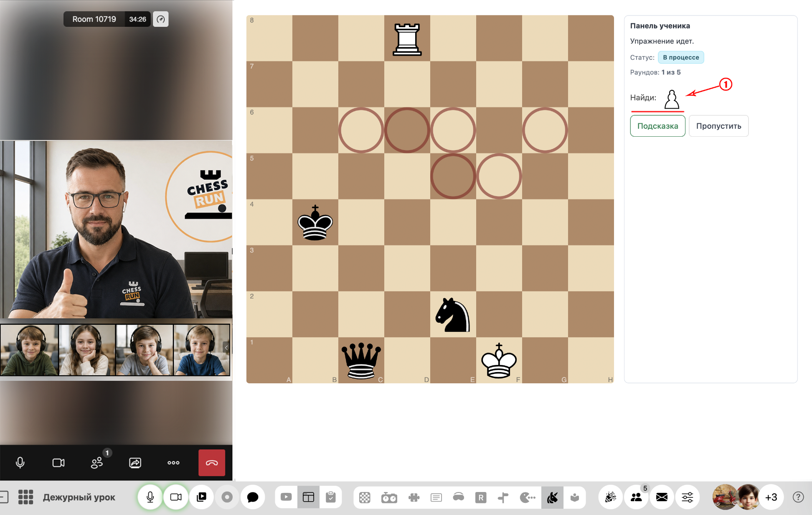Open the chat speech bubble
The width and height of the screenshot is (812, 515).
point(253,497)
